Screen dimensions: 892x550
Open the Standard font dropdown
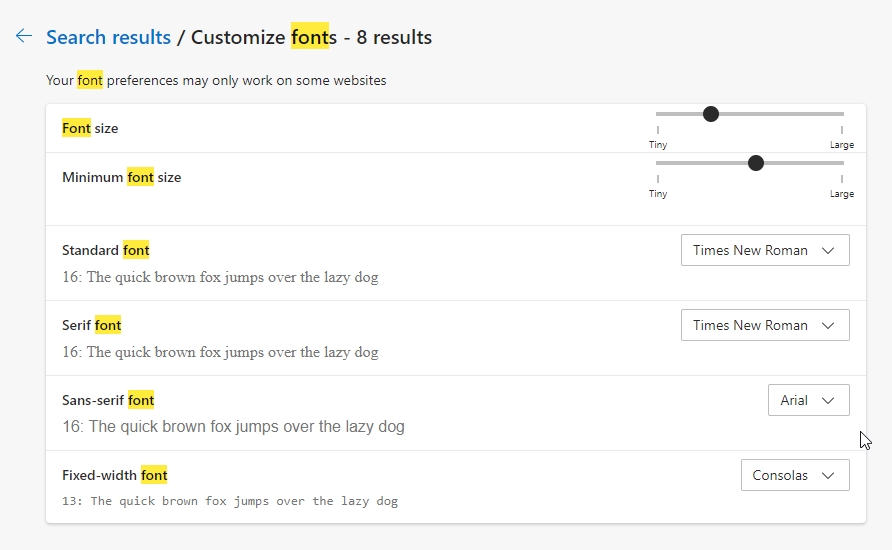coord(765,251)
